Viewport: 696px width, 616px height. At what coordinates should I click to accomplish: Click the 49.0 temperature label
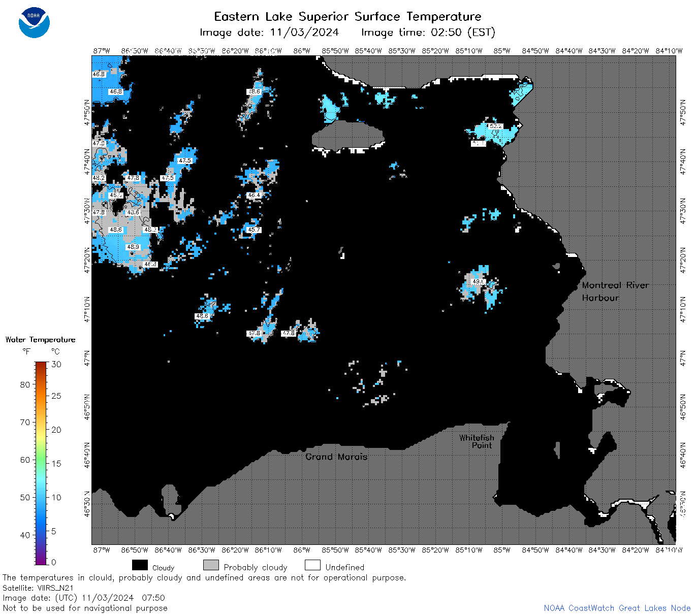tap(479, 281)
